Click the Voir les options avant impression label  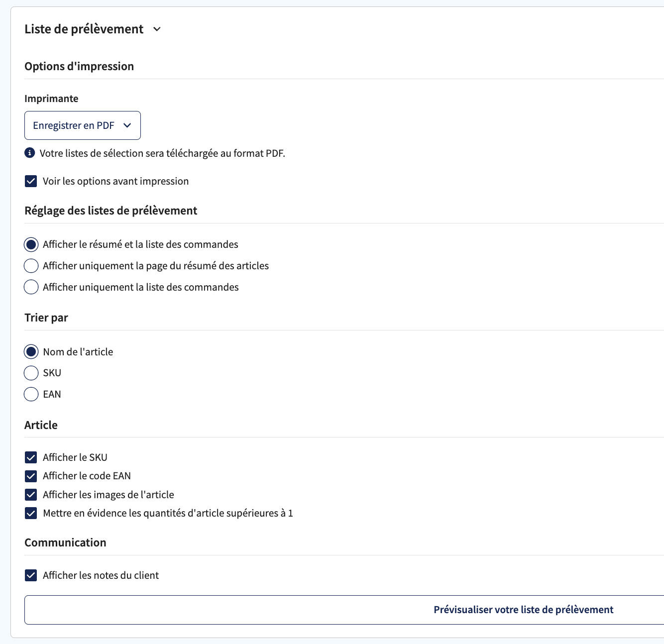(x=115, y=181)
